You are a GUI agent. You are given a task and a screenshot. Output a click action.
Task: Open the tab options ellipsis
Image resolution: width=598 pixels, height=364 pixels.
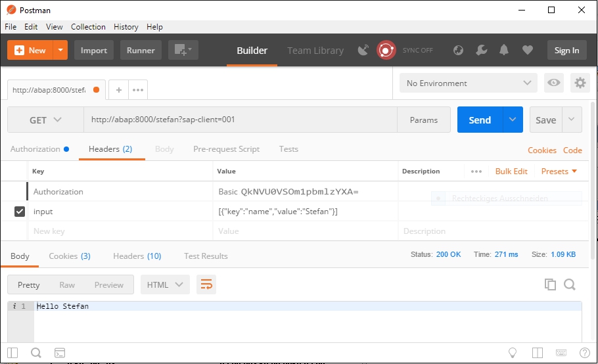pos(138,90)
